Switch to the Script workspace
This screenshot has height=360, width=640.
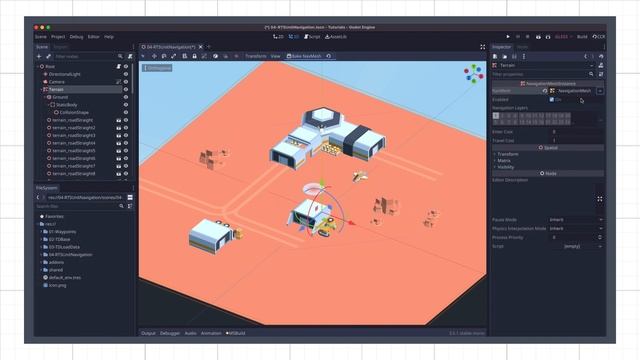pos(312,37)
